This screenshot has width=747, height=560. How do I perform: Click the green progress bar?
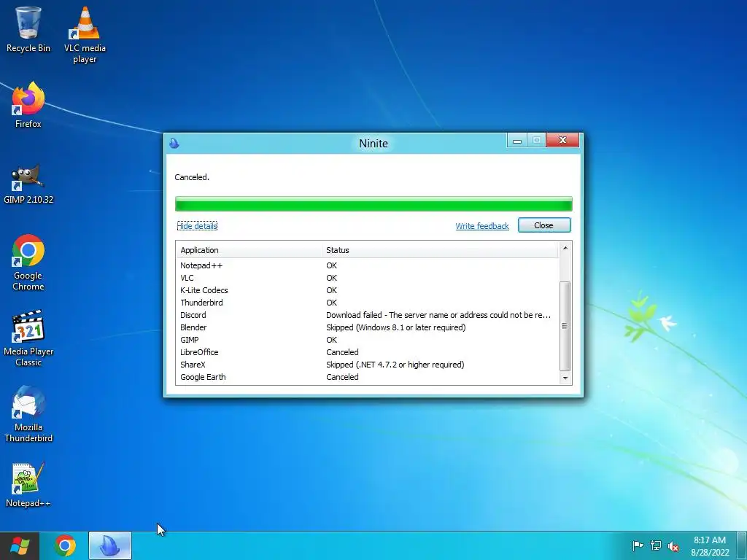point(373,204)
